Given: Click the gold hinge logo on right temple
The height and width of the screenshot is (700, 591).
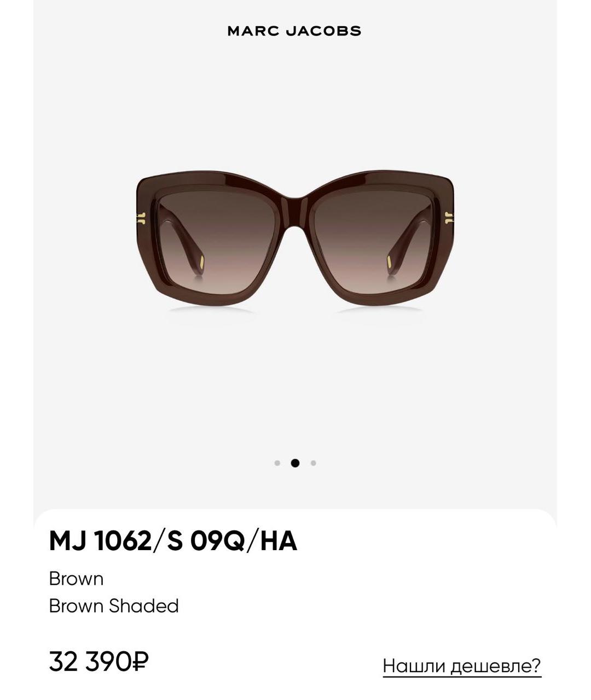Looking at the screenshot, I should click(449, 218).
